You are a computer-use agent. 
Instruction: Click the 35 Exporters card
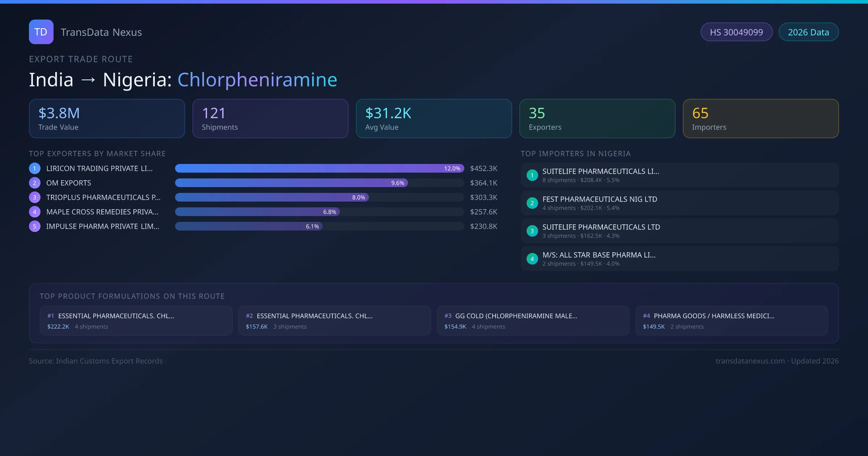[597, 118]
